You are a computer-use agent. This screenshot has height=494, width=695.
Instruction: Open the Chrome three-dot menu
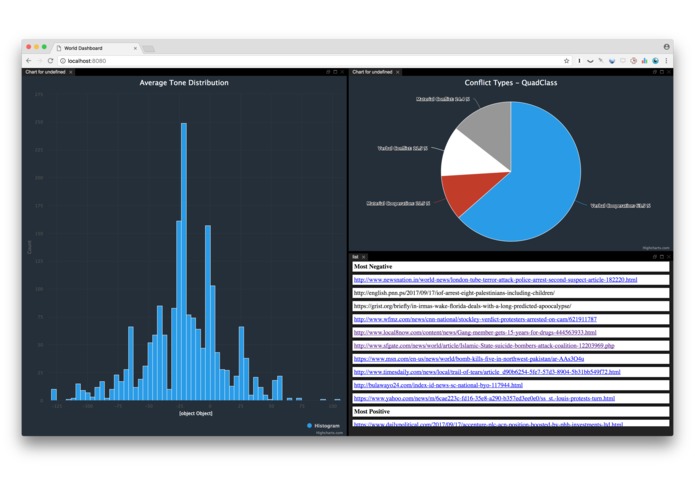pyautogui.click(x=666, y=61)
